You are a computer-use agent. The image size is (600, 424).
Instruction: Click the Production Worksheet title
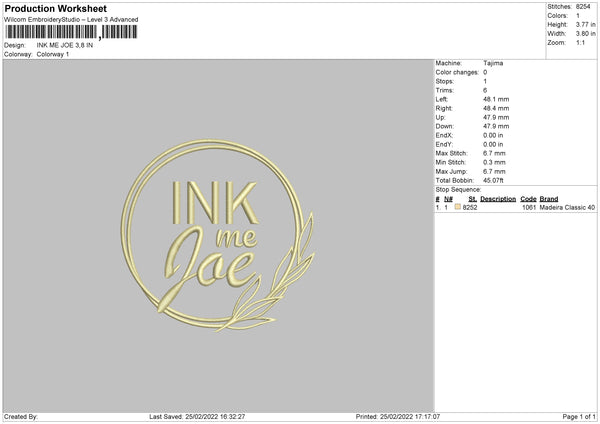55,8
